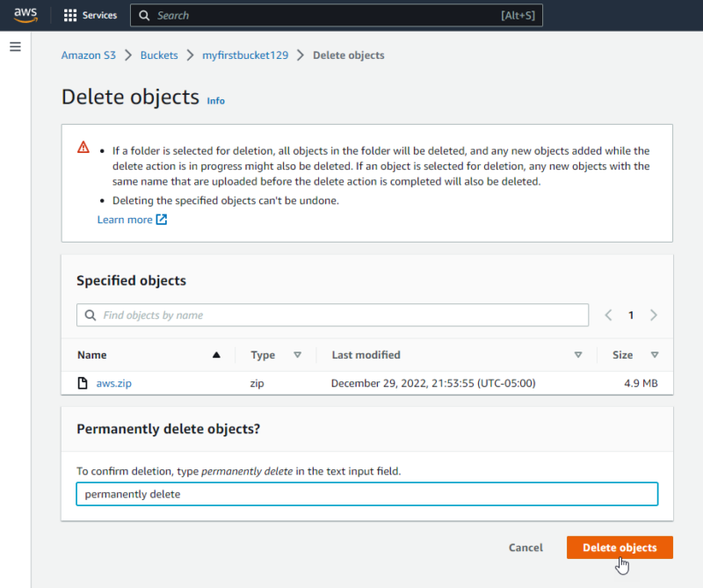Open the Buckets breadcrumb page
Screen dimensions: 703x588
[159, 54]
